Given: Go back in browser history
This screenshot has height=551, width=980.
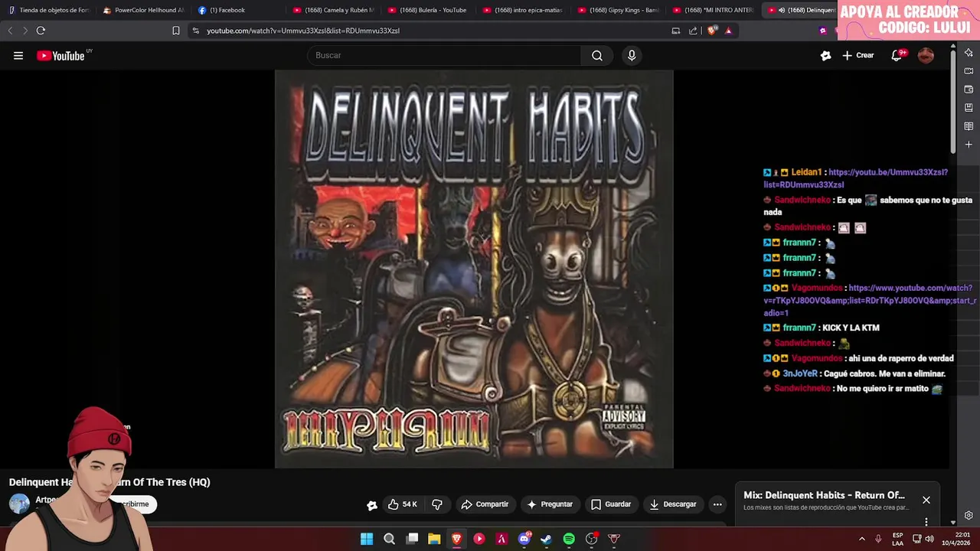Looking at the screenshot, I should point(10,31).
